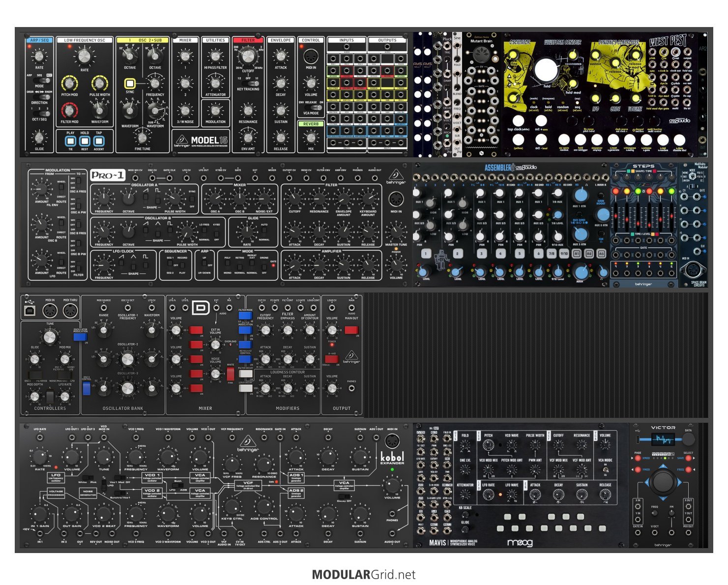Click Model D MIDI IN socket
728x585 pixels.
50,311
